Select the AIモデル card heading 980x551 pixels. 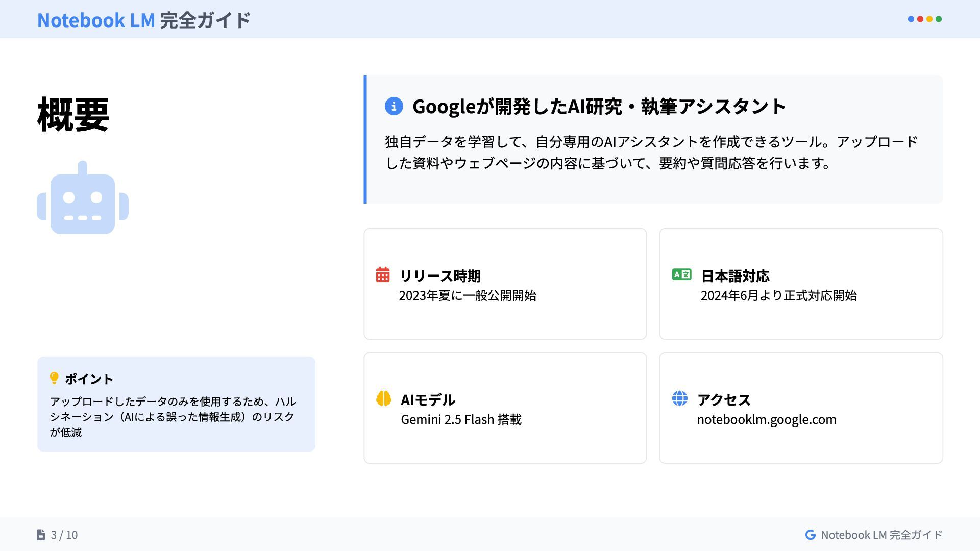[x=428, y=400]
